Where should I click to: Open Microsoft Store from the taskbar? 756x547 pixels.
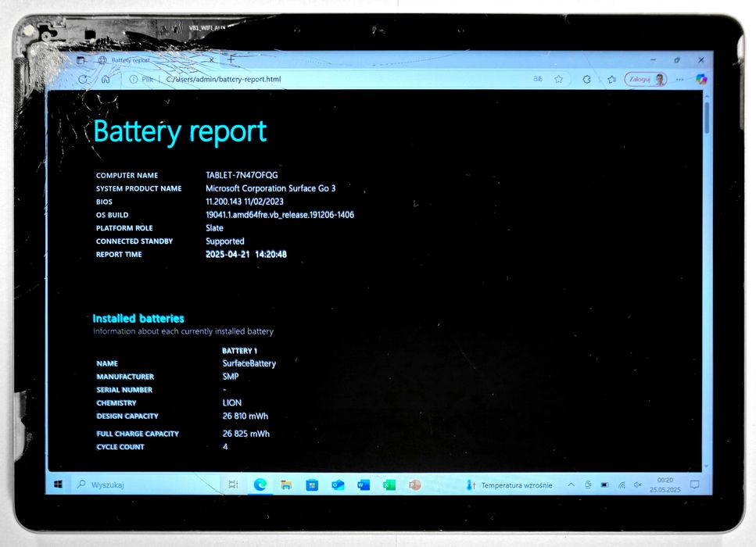coord(312,484)
